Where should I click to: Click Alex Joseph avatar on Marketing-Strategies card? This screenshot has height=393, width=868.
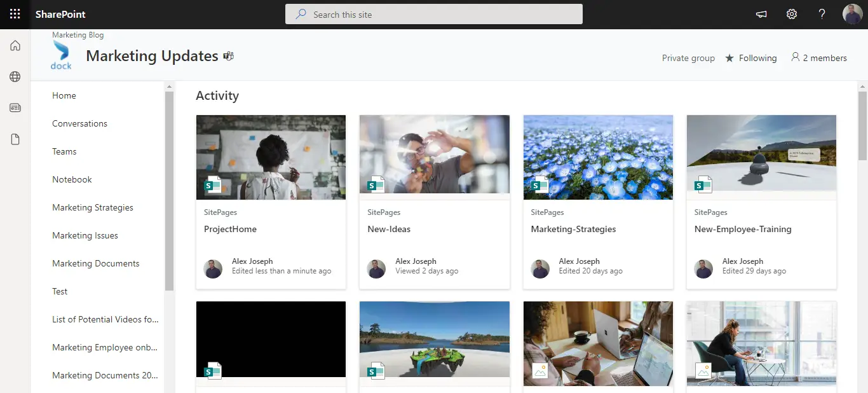pyautogui.click(x=540, y=268)
